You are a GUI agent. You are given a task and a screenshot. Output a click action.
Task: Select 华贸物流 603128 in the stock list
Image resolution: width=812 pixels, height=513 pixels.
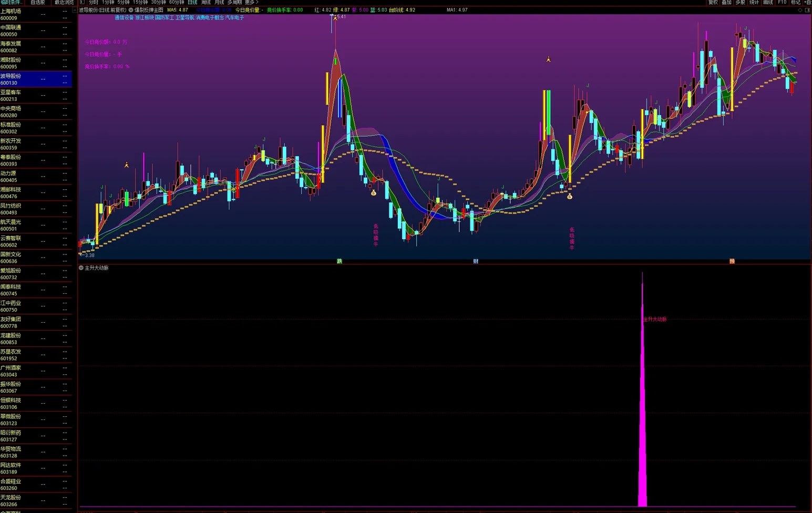pos(36,453)
